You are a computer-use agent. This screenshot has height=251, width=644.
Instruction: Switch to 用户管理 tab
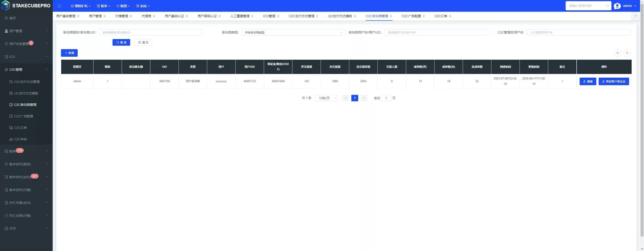[95, 16]
